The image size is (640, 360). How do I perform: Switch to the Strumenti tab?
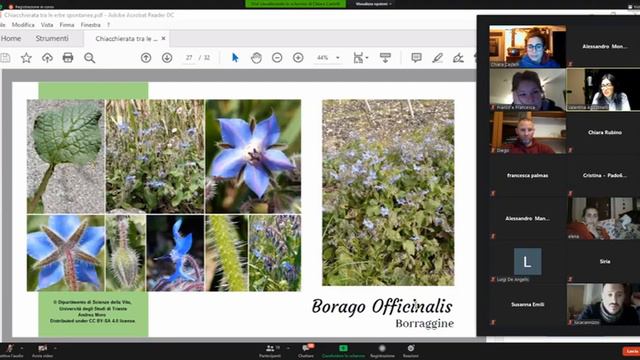[x=52, y=38]
